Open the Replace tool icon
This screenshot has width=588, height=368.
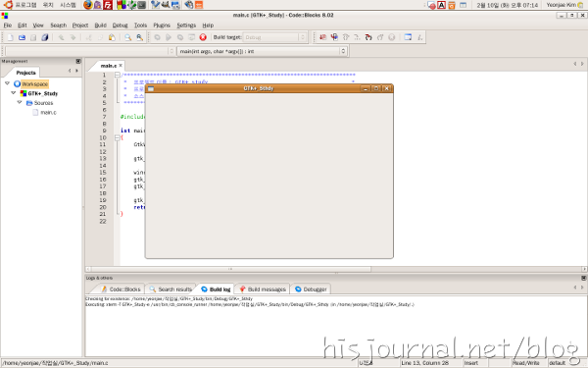pyautogui.click(x=139, y=37)
